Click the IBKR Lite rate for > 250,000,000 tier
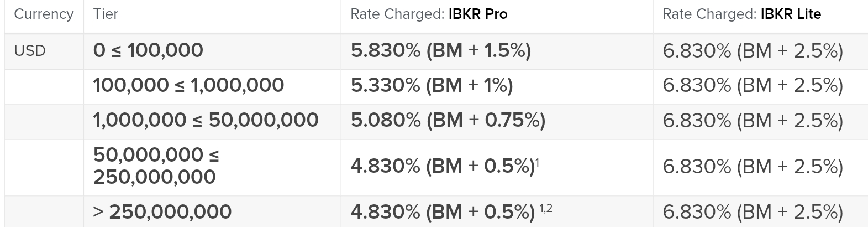The width and height of the screenshot is (868, 227). pos(753,211)
